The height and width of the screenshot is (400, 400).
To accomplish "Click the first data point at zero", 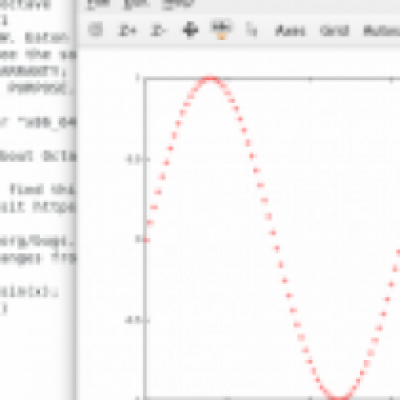I will point(146,240).
